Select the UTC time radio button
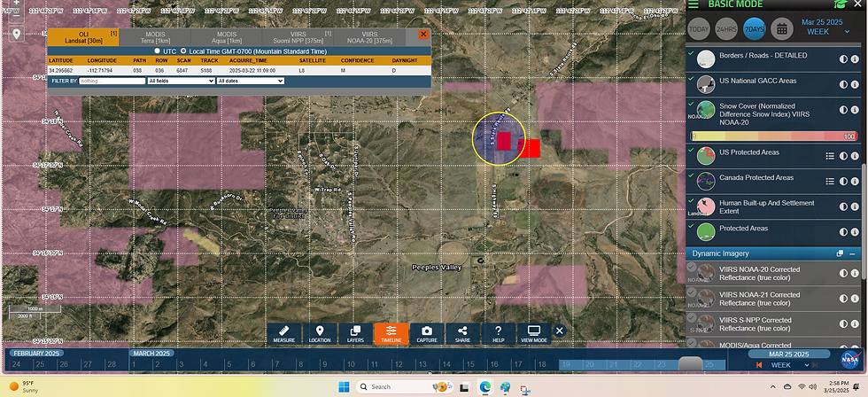This screenshot has height=397, width=868. 158,51
